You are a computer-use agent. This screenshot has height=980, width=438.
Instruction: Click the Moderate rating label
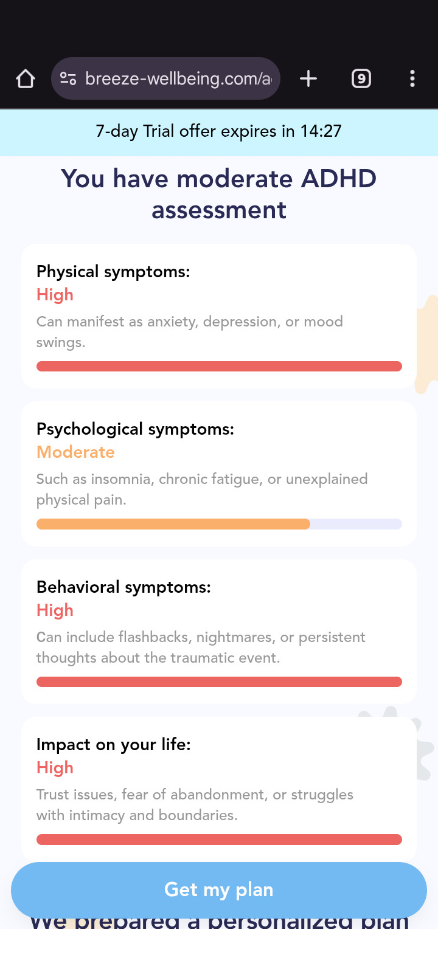[75, 452]
